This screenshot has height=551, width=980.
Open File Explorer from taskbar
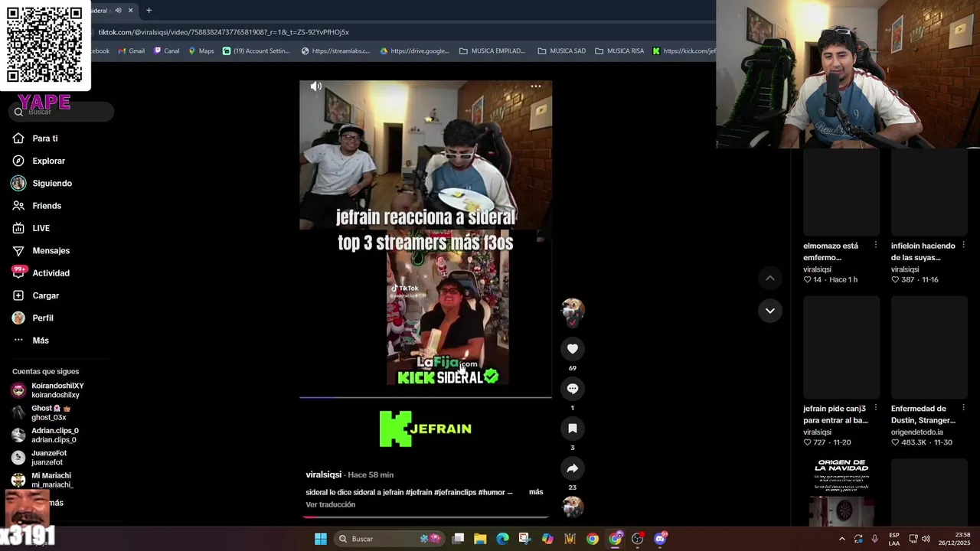480,539
